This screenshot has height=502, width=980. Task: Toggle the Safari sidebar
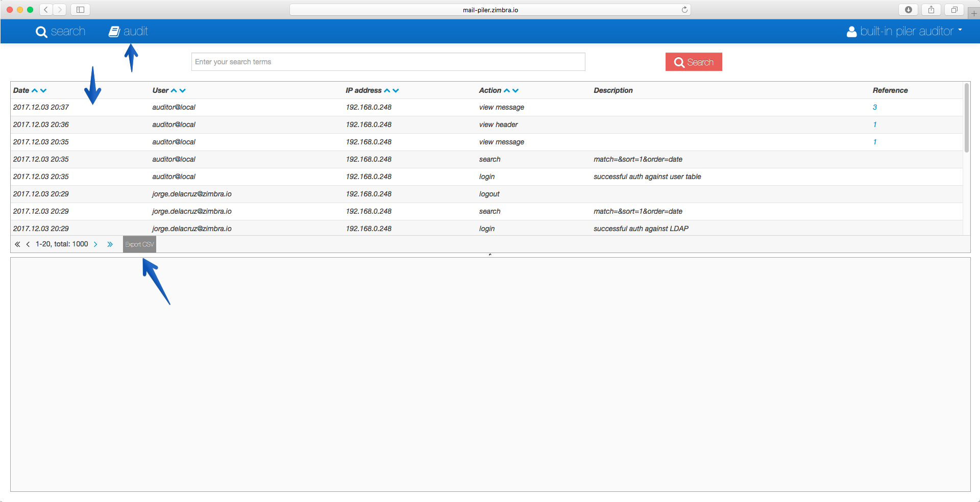coord(80,10)
